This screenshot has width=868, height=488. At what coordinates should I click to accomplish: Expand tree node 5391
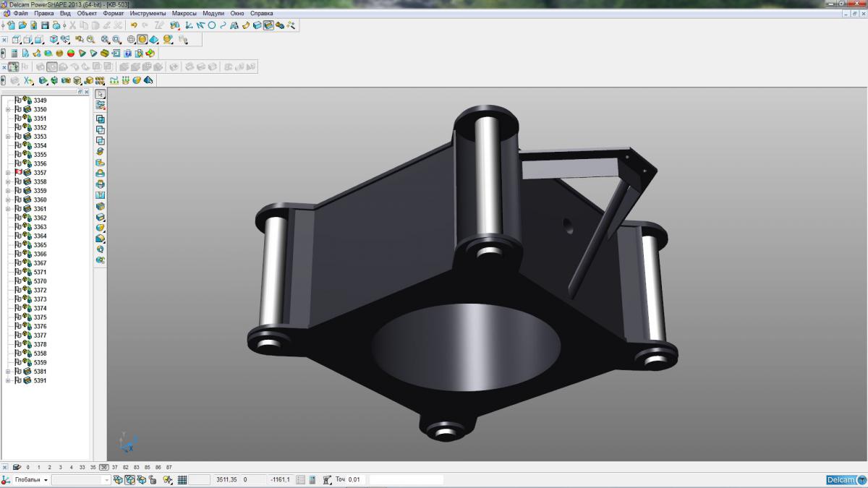click(x=8, y=380)
